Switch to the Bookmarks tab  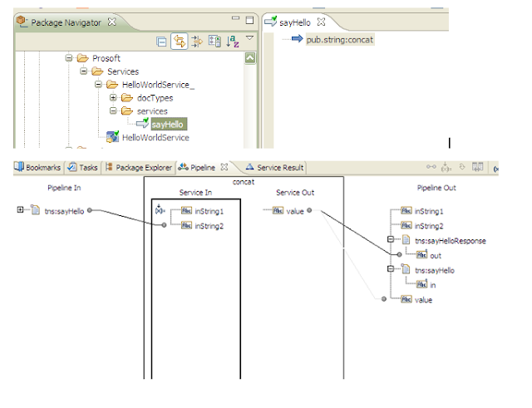point(37,167)
